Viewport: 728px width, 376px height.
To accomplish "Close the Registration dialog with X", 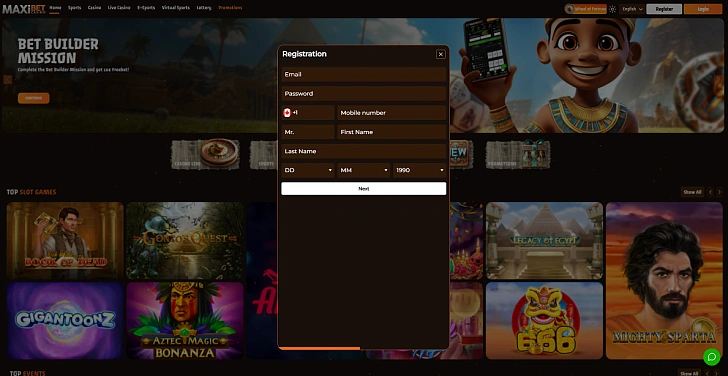I will click(441, 54).
